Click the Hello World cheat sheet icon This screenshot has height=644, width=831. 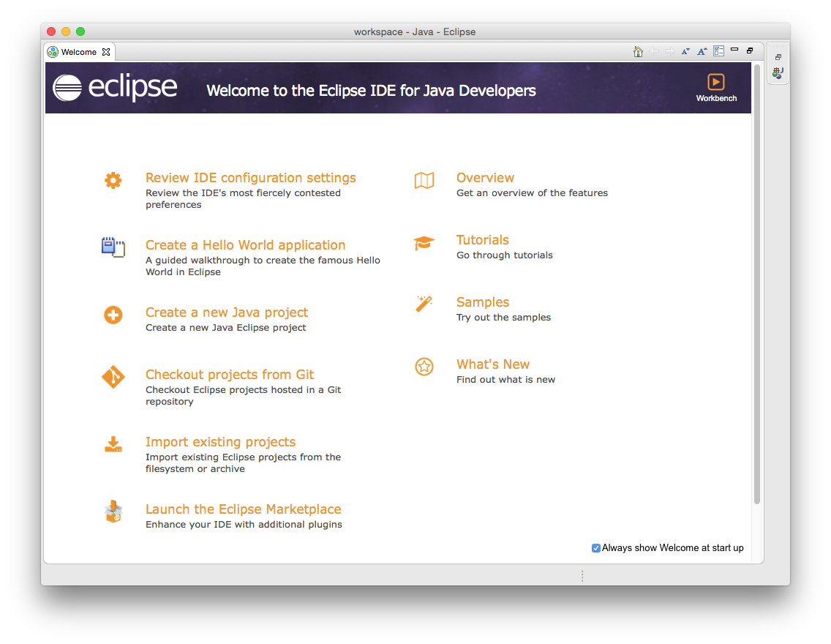pyautogui.click(x=113, y=247)
